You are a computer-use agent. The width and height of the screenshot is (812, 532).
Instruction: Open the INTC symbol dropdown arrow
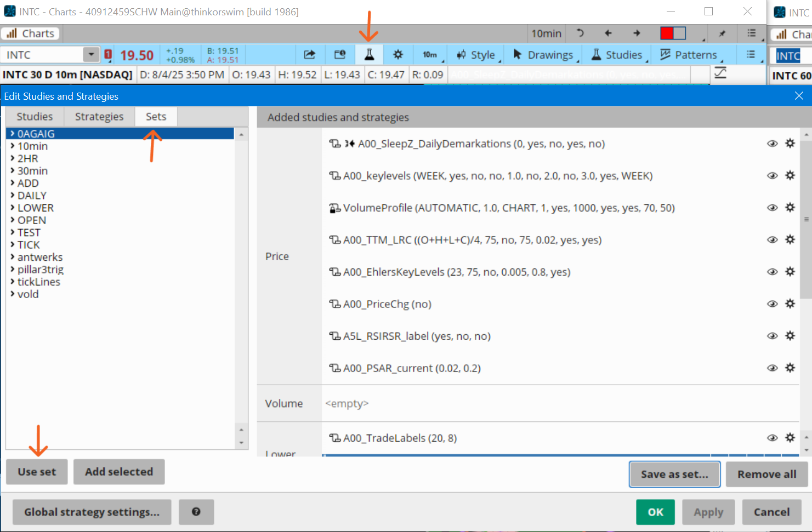click(91, 55)
